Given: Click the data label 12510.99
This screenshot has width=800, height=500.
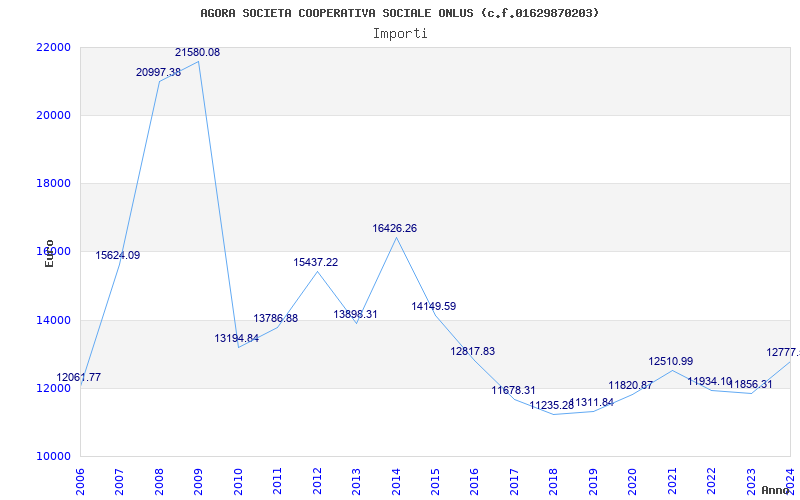Looking at the screenshot, I should point(671,362).
